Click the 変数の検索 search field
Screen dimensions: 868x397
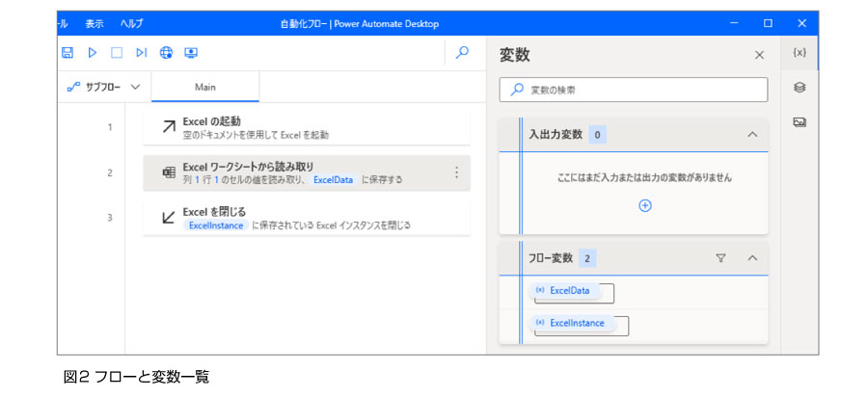pyautogui.click(x=634, y=90)
